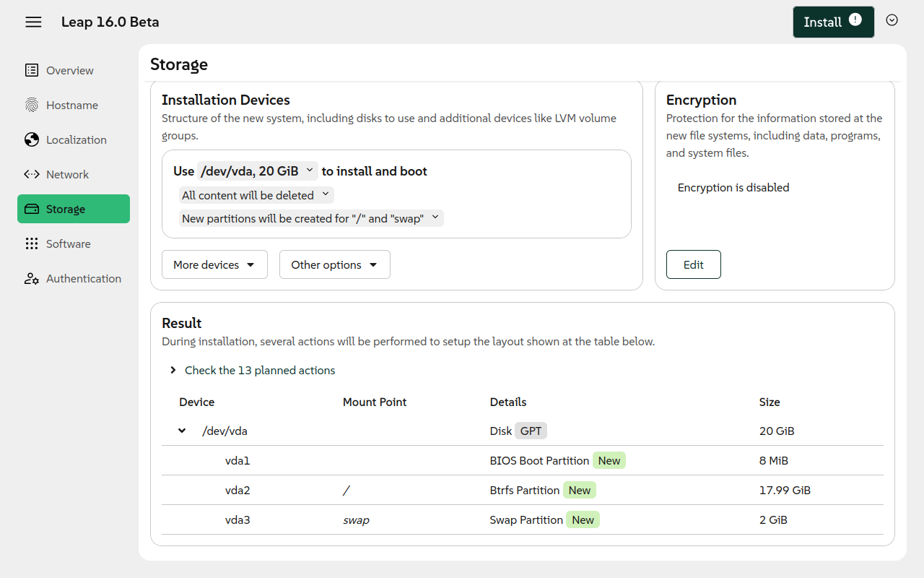Select the Storage sidebar item
Screen dimensions: 924x578
[74, 209]
